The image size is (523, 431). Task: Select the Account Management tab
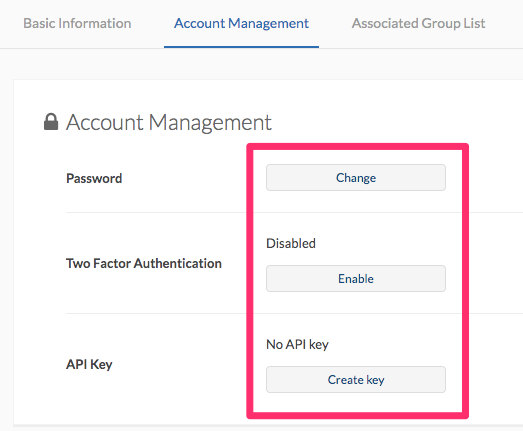click(x=241, y=23)
